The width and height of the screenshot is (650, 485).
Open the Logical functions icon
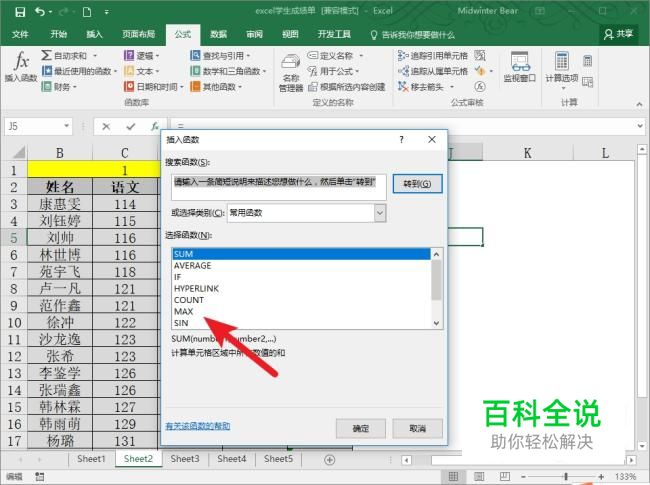129,55
